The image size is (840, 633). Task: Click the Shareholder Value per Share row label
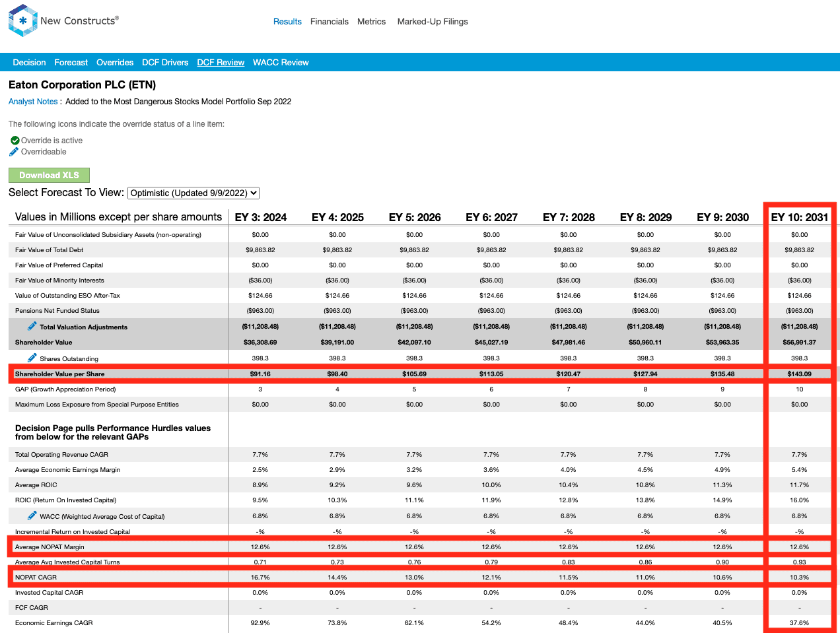60,374
